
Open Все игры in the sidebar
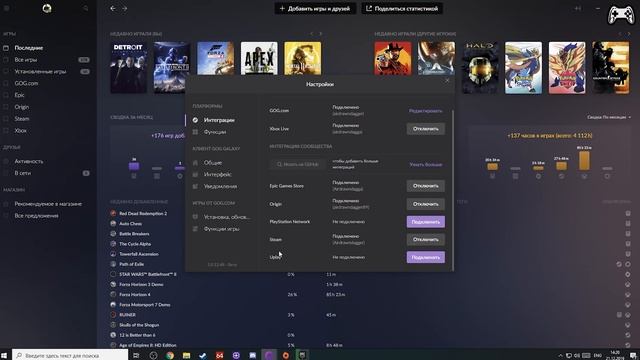[26, 60]
